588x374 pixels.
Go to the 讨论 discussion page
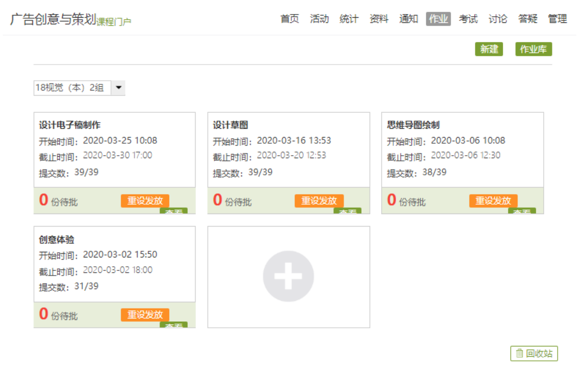tap(498, 19)
